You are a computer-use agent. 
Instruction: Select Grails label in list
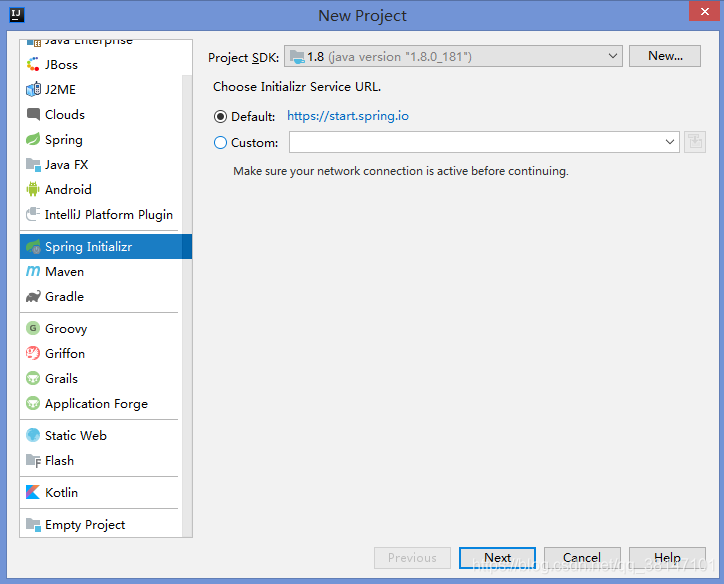click(x=61, y=379)
